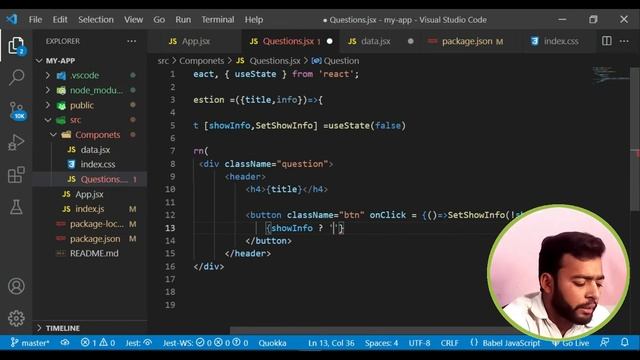Viewport: 640px width, 360px height.
Task: Click the editor minimap preview
Action: click(611, 76)
